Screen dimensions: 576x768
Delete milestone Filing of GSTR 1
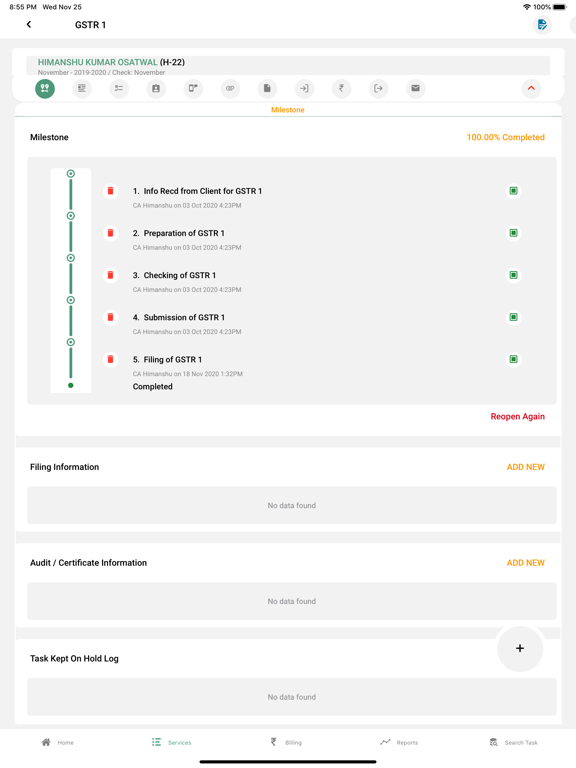tap(111, 359)
